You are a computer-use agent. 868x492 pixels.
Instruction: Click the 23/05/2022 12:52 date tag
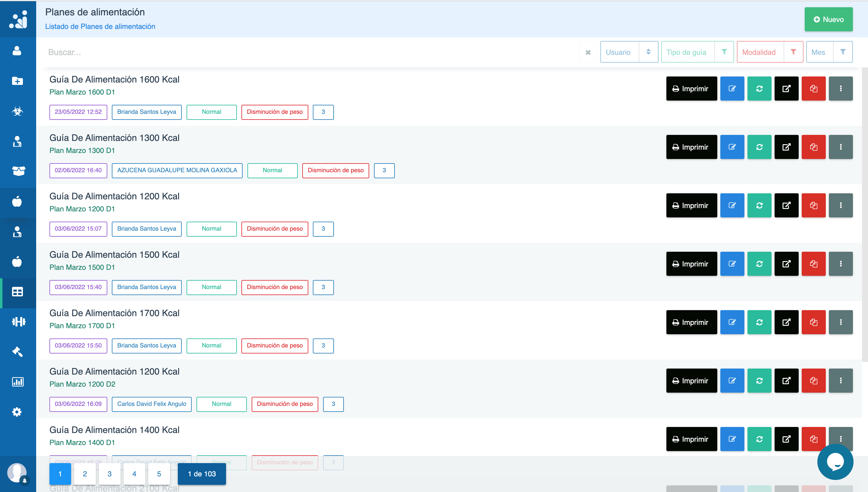click(x=78, y=112)
